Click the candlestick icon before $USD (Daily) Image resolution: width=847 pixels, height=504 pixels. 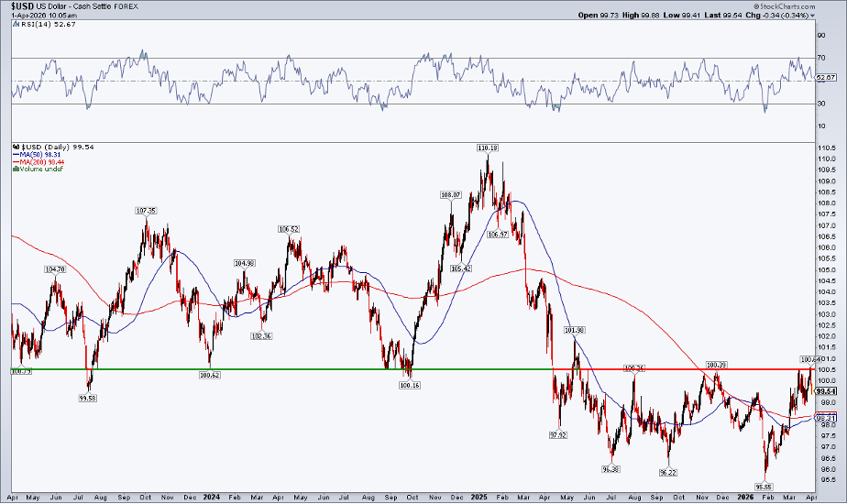pos(16,147)
